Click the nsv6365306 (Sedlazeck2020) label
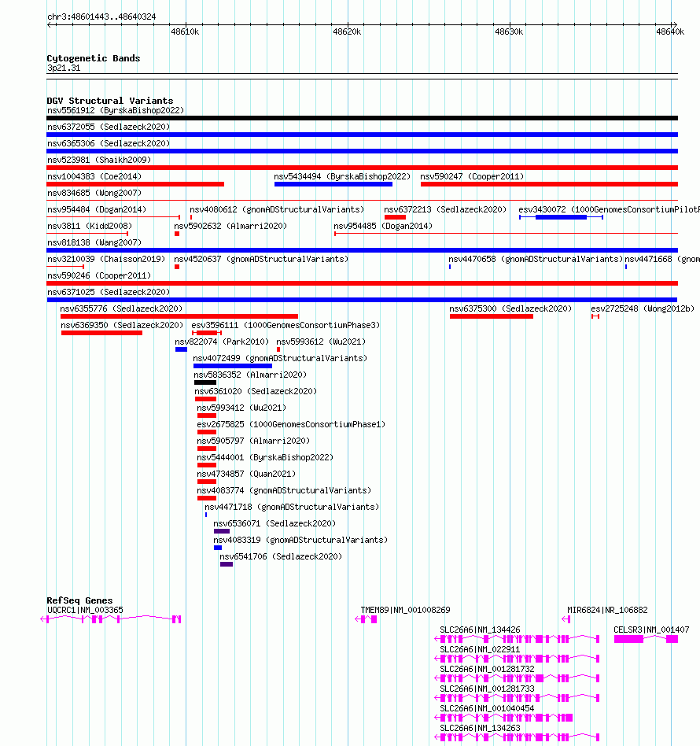The width and height of the screenshot is (700, 746). point(109,143)
